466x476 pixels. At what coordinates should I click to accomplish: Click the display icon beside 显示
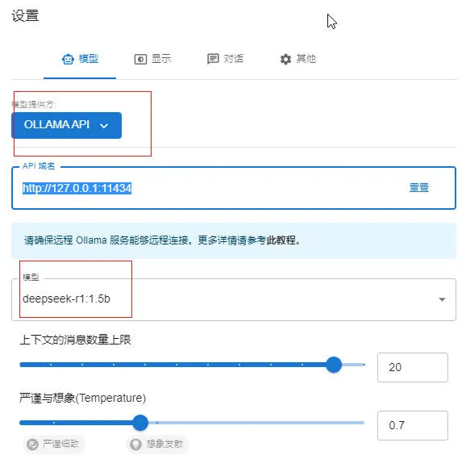140,59
